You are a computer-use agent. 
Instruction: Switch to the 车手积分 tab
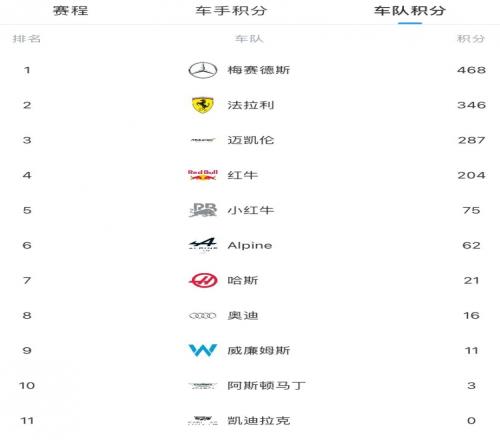tap(231, 11)
